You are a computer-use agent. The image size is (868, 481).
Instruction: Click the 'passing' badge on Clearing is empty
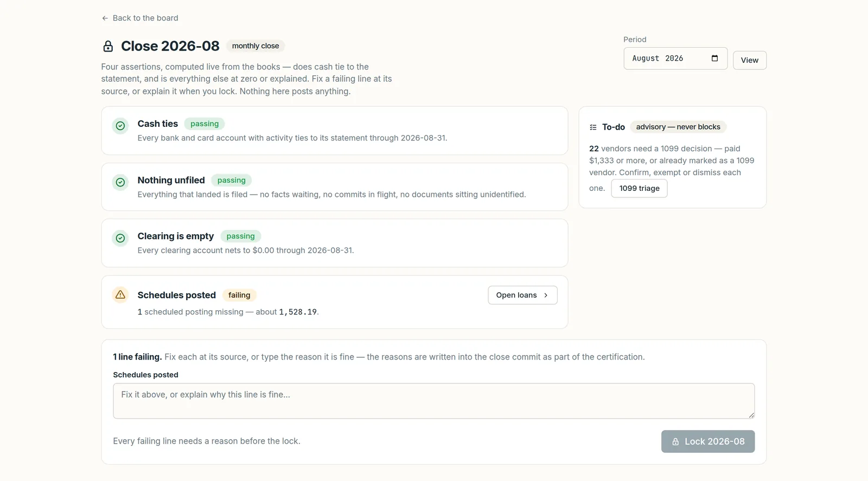click(x=240, y=236)
